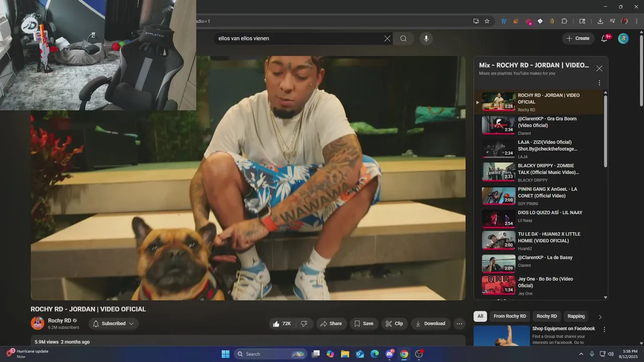The width and height of the screenshot is (644, 362).
Task: Click the Create button
Action: point(578,39)
